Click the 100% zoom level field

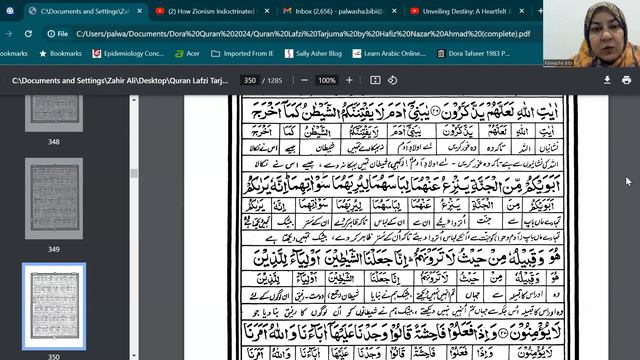pos(327,80)
